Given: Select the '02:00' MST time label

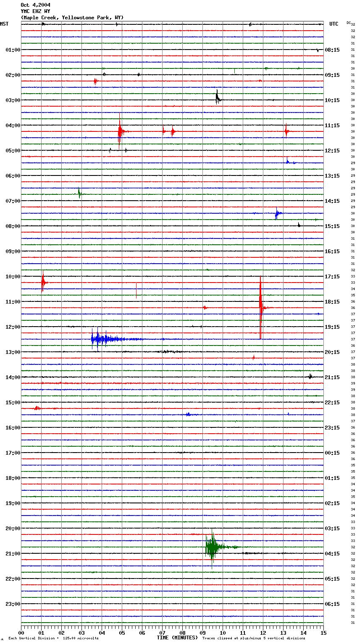Looking at the screenshot, I should (13, 75).
